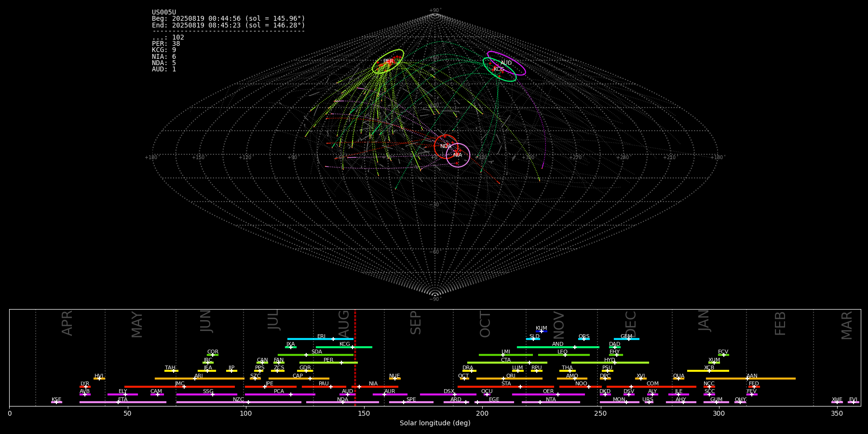The width and height of the screenshot is (868, 434).
Task: Click the KCG radiant label on sky map
Action: click(499, 69)
